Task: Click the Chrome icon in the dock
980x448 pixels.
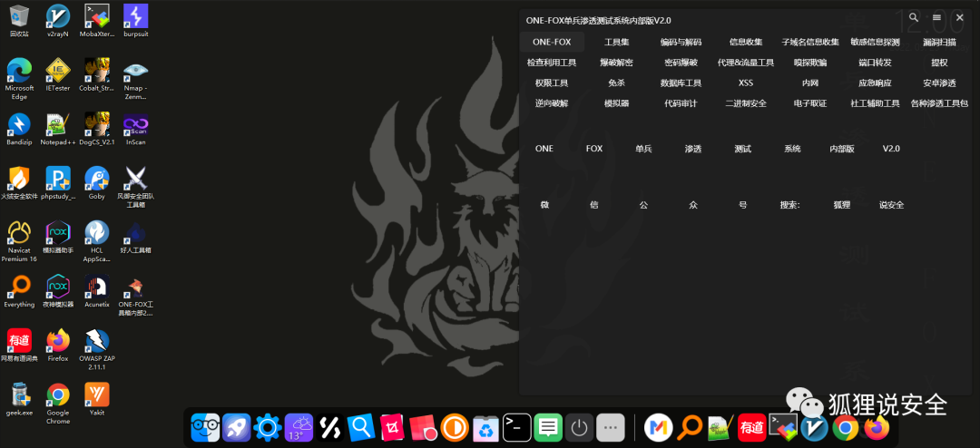Action: (x=846, y=427)
